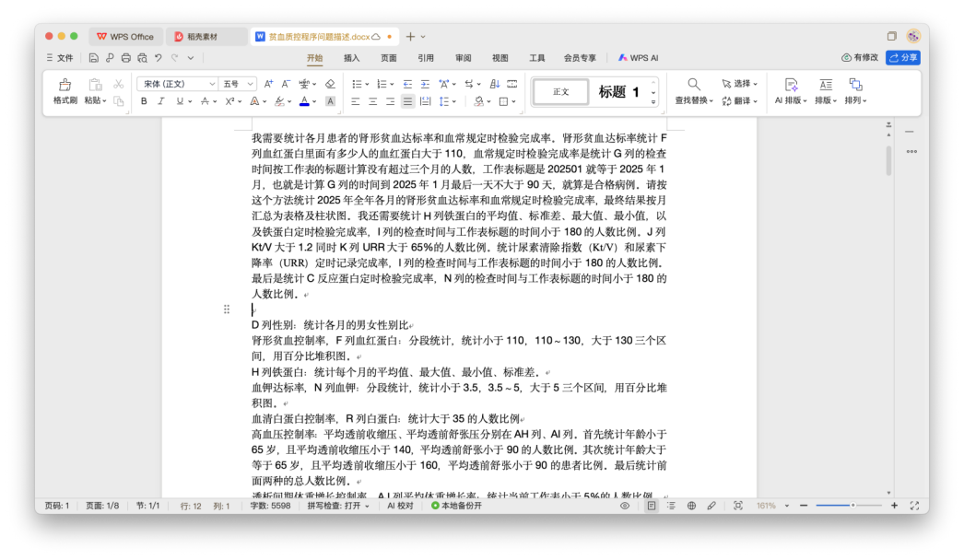Switch to web layout view in status bar
Image resolution: width=964 pixels, height=560 pixels.
point(691,506)
